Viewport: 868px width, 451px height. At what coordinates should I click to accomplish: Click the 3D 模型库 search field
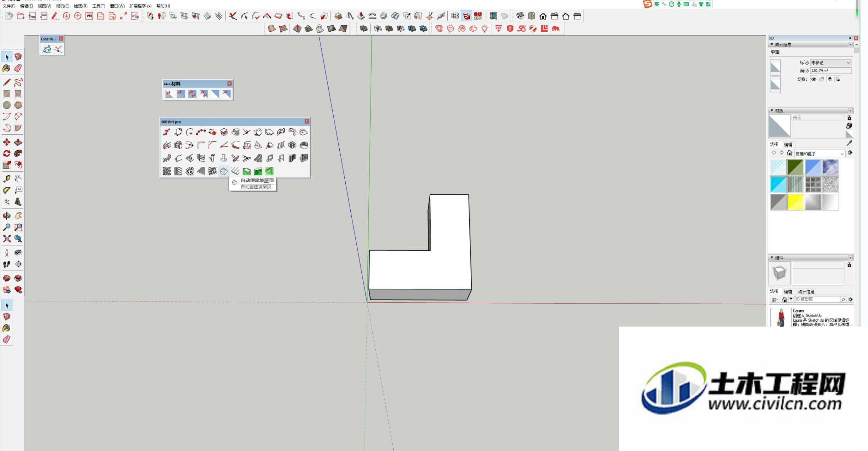click(816, 300)
